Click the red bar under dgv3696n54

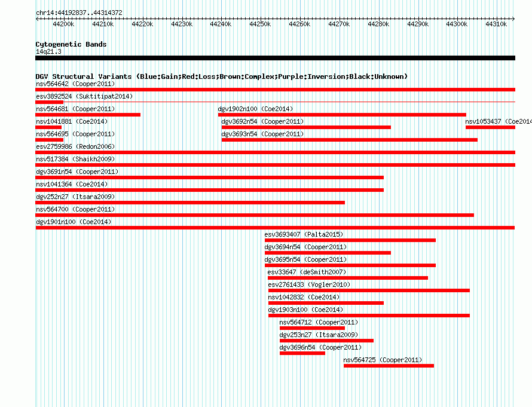point(302,353)
